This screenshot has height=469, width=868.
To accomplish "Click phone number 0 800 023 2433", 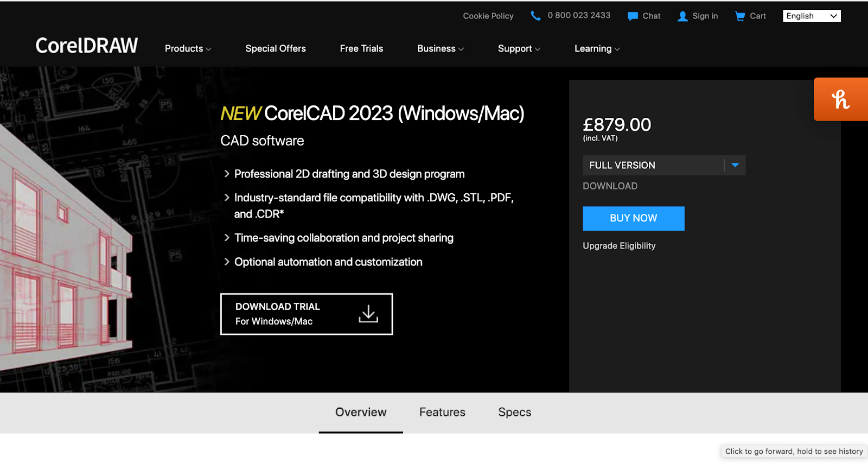I will (579, 15).
